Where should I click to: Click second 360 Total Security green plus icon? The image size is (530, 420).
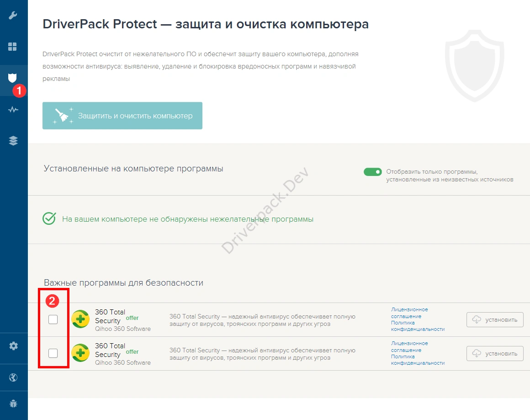point(80,353)
